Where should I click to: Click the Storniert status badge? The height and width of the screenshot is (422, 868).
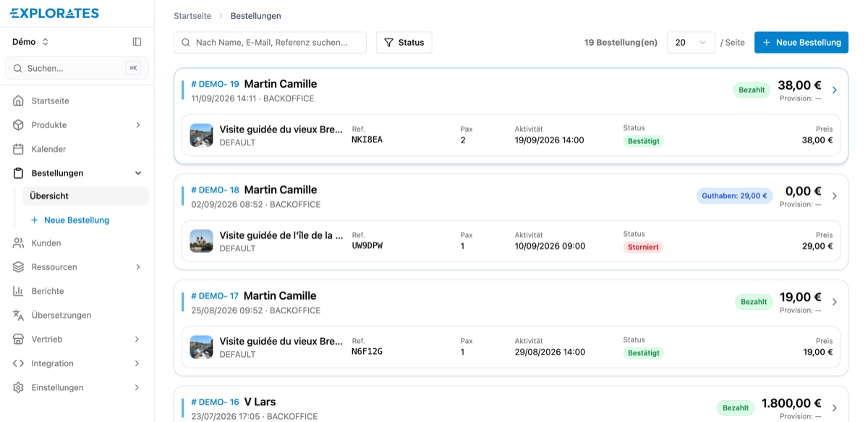(643, 247)
